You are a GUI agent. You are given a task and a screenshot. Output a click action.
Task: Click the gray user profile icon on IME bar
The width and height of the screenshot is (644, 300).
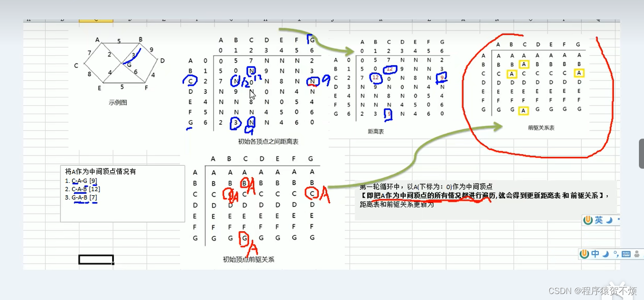point(637,254)
